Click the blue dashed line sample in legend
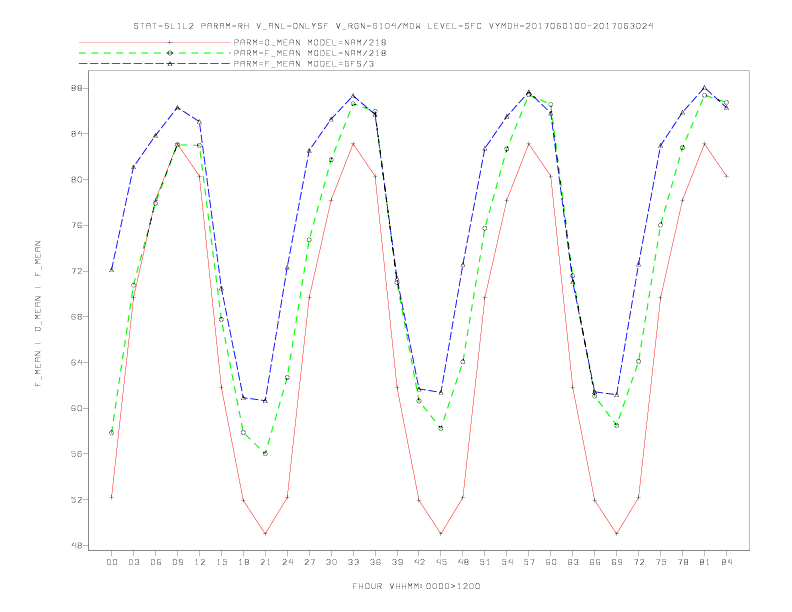 tap(155, 64)
